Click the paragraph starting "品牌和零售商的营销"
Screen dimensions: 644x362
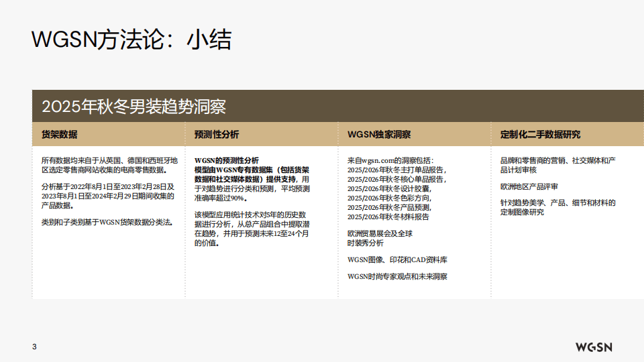(557, 165)
